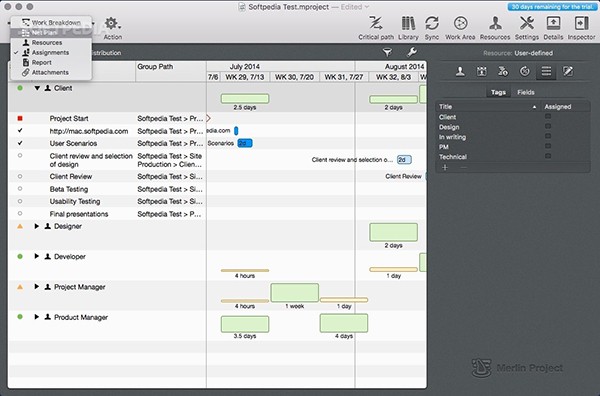The height and width of the screenshot is (396, 600).
Task: Toggle completion circle for Beta Testing
Action: (20, 189)
